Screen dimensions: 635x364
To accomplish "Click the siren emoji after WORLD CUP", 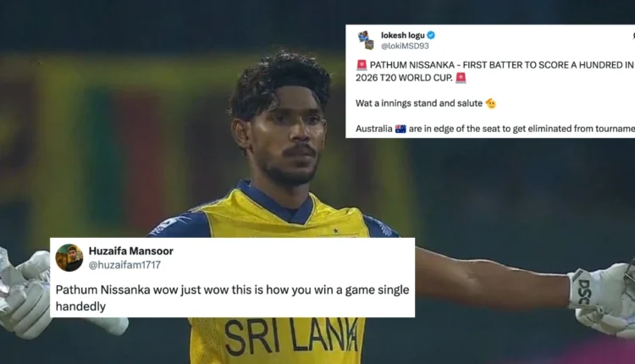I will (461, 77).
